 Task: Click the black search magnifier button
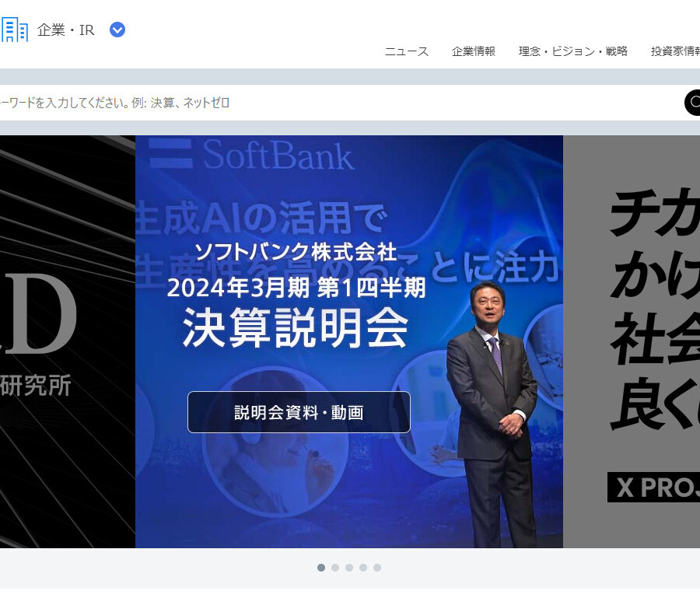(x=693, y=103)
